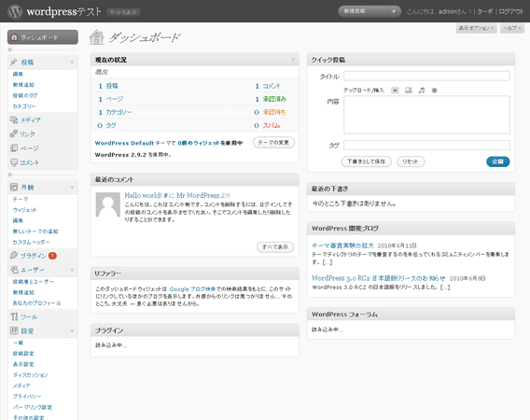Open ディスカッション settings submenu item

[30, 374]
